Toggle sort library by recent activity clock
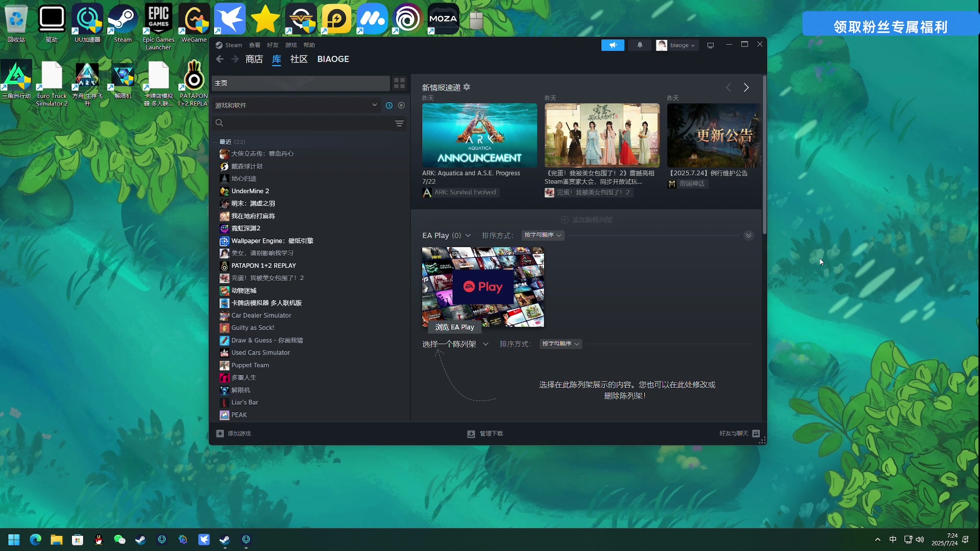The height and width of the screenshot is (551, 980). point(389,105)
